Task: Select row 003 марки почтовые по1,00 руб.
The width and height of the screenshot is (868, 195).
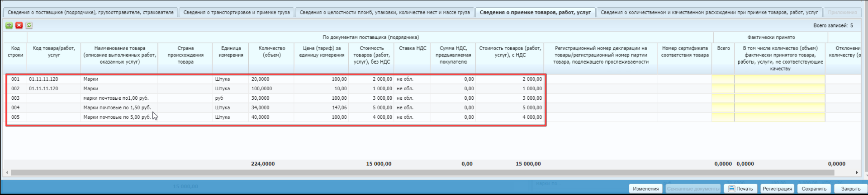Action: coord(116,98)
